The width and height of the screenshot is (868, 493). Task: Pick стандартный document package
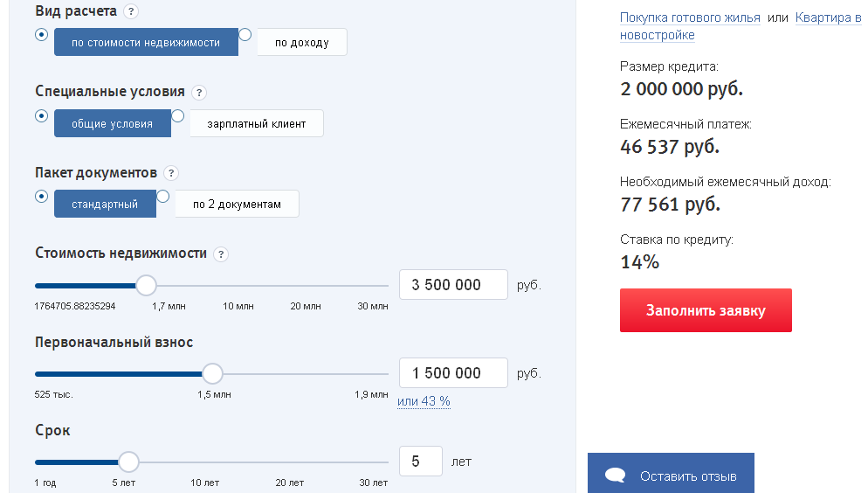105,205
